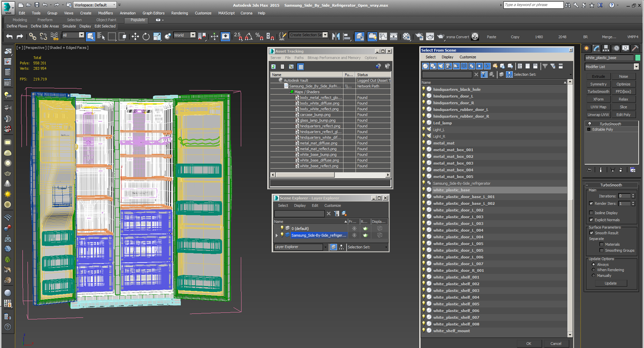
Task: Toggle the 2.5D Snaps tool
Action: coord(238,37)
